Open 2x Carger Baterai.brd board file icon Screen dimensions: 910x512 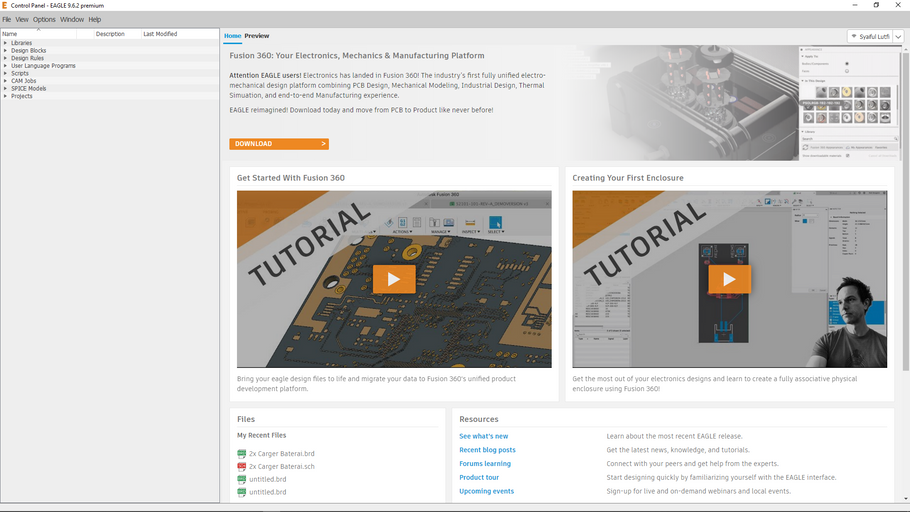[x=242, y=454]
